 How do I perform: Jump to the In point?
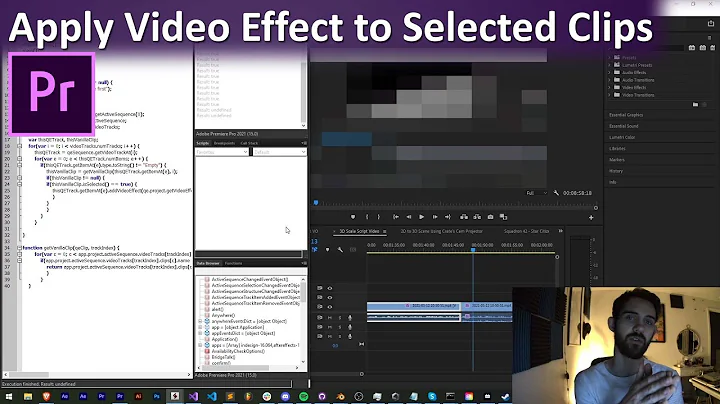point(396,217)
